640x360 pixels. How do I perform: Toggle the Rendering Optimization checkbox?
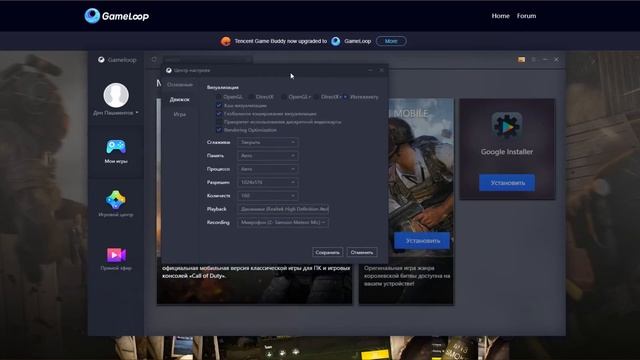[x=219, y=130]
